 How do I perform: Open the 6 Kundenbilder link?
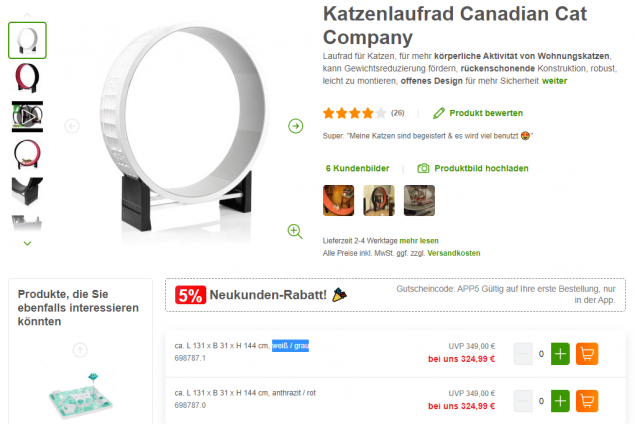coord(357,168)
